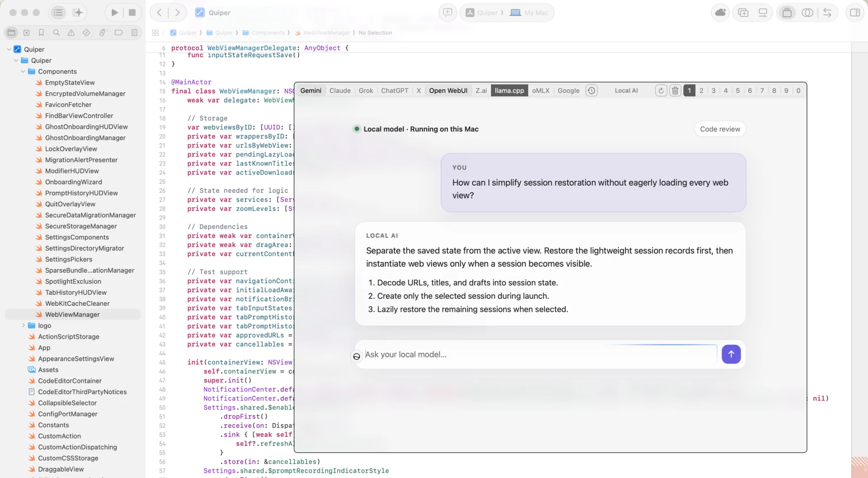The height and width of the screenshot is (478, 868).
Task: Open Components breadcrumb in jump bar
Action: [x=264, y=33]
